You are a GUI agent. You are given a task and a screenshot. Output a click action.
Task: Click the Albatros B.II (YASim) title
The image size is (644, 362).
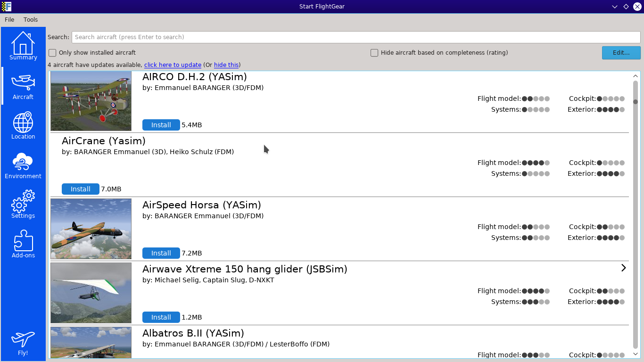193,333
